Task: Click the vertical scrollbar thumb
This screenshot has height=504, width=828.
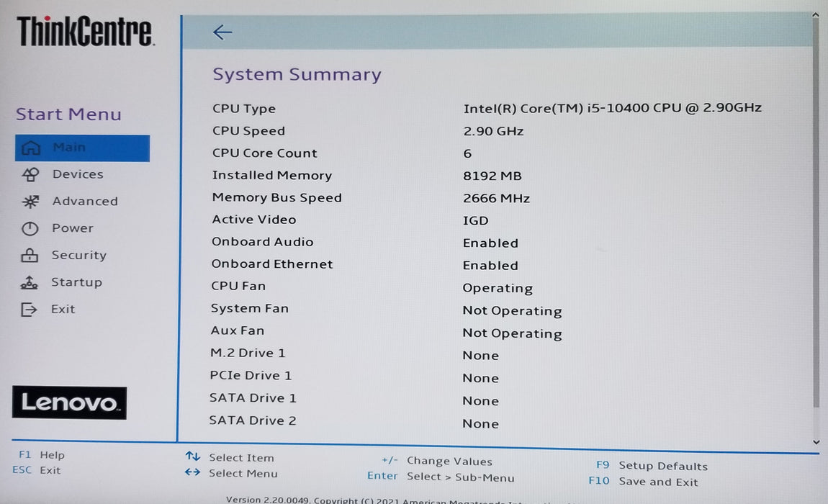Action: (816, 214)
